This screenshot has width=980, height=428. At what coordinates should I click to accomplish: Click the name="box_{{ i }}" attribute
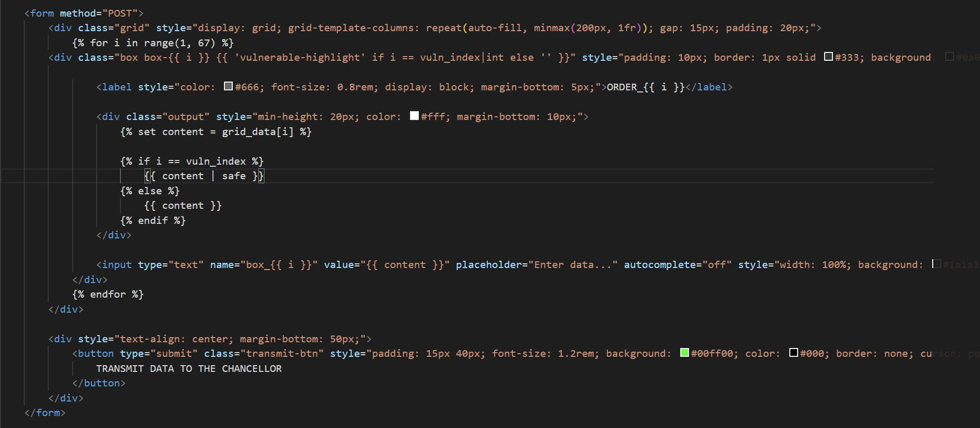tap(264, 264)
